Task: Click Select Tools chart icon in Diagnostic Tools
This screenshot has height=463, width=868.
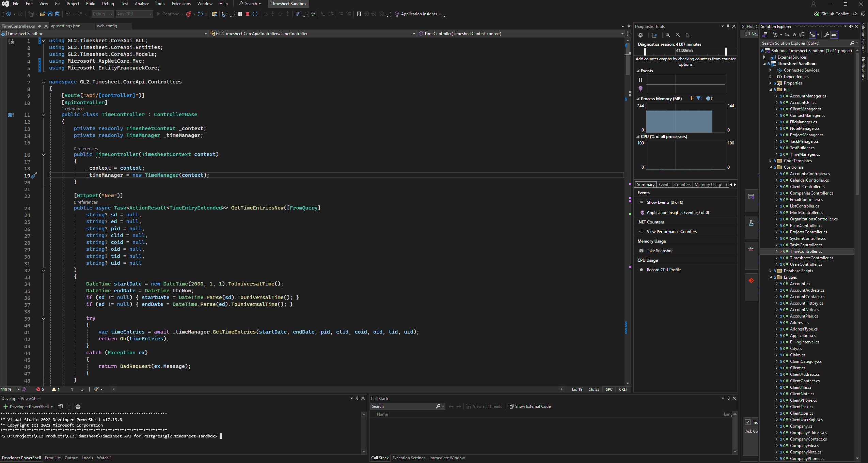Action: click(688, 35)
